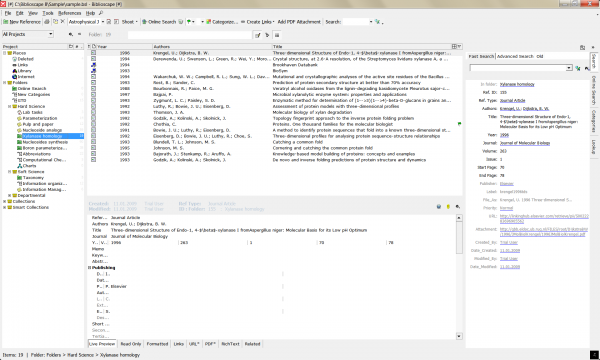The height and width of the screenshot is (360, 600).
Task: Open the References menu
Action: (x=69, y=13)
